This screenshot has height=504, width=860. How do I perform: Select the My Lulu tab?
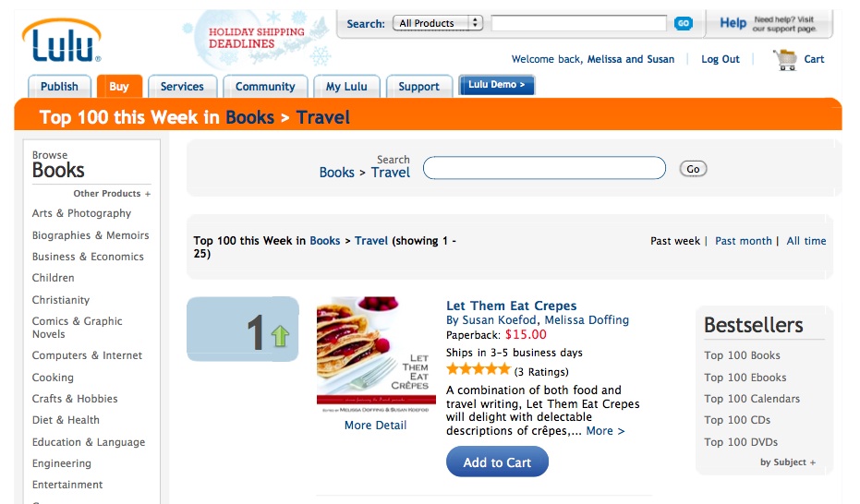point(346,87)
